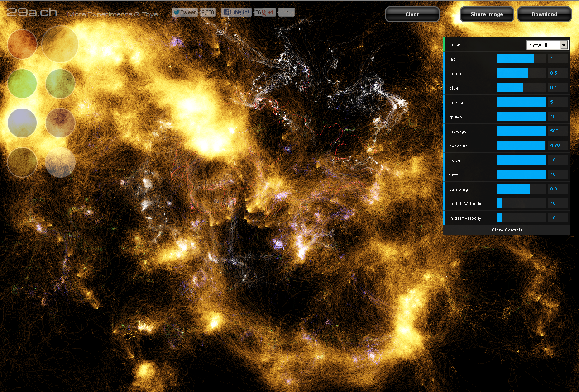The image size is (579, 392).
Task: Adjust the red slider bar
Action: pos(522,59)
